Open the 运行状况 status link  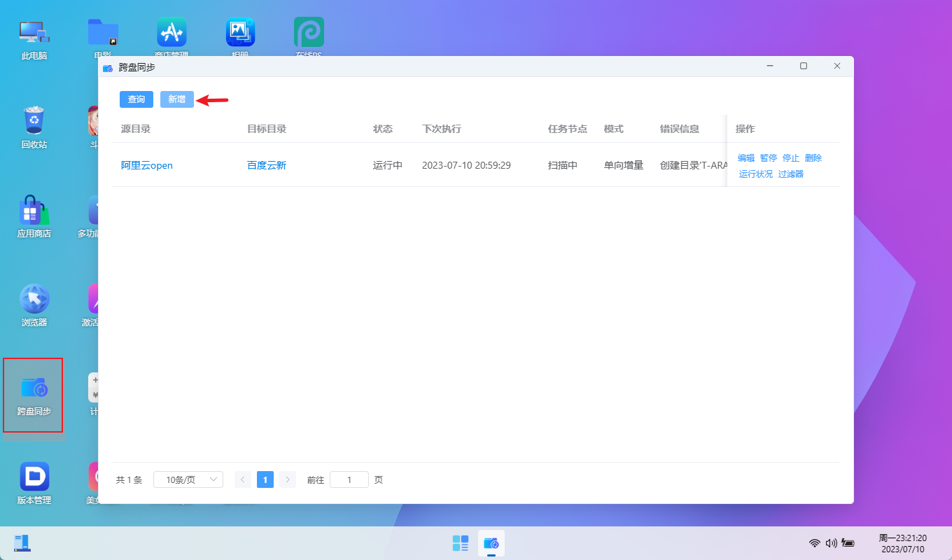pos(755,173)
